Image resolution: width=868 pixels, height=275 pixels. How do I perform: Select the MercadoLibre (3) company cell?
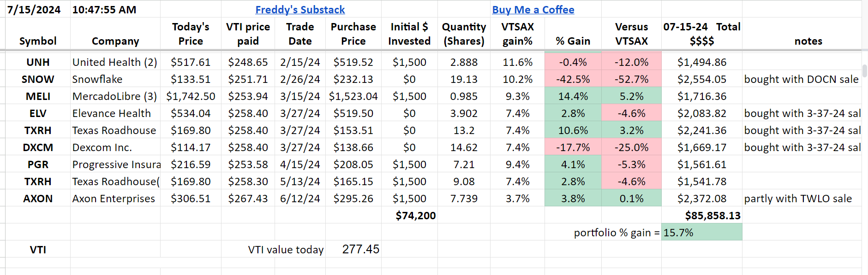click(x=115, y=96)
